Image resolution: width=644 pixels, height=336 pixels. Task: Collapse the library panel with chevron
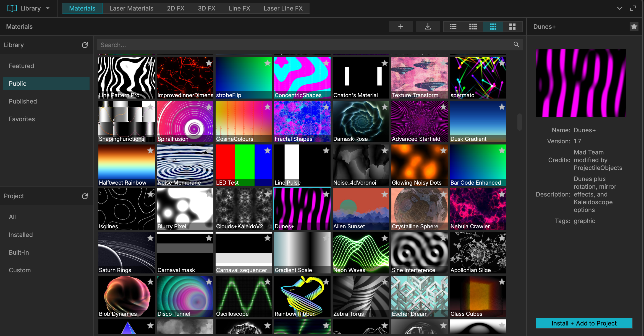[x=620, y=8]
